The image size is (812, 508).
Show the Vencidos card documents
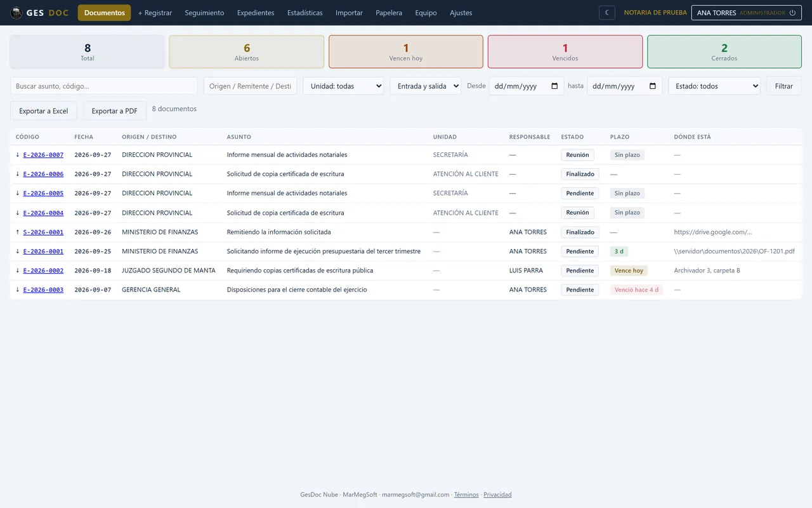pyautogui.click(x=565, y=51)
